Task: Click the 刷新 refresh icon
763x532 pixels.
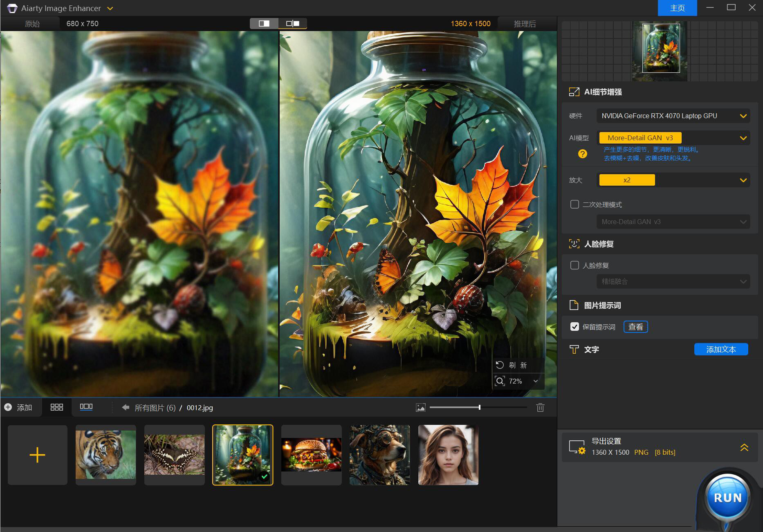Action: [x=500, y=365]
